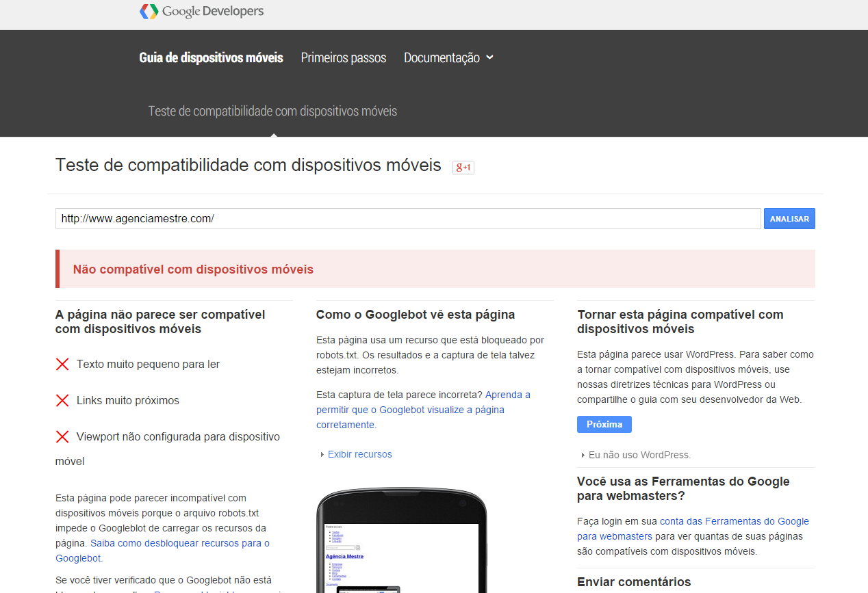Click the Google Developers logo
This screenshot has height=593, width=868.
[201, 12]
